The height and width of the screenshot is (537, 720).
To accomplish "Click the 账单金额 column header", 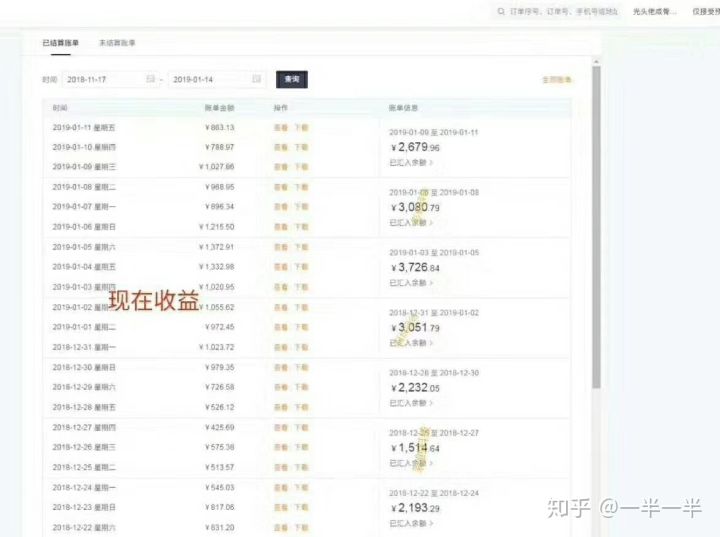I will point(219,108).
